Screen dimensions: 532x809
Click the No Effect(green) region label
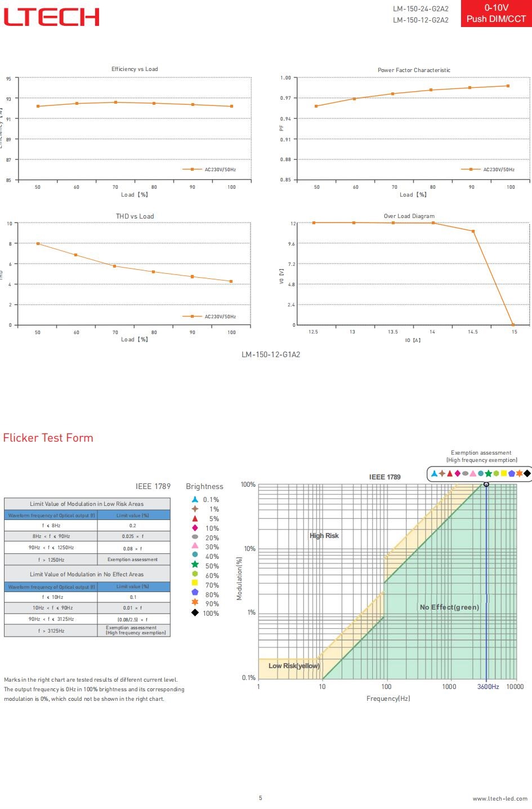449,607
